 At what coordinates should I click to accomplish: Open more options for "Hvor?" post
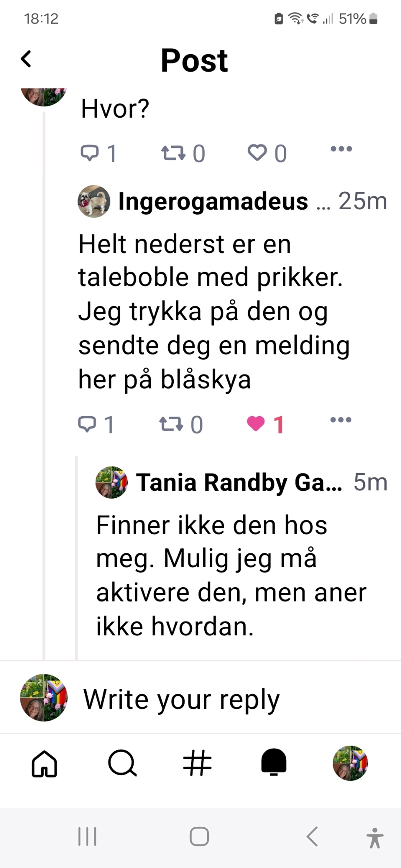[x=341, y=149]
